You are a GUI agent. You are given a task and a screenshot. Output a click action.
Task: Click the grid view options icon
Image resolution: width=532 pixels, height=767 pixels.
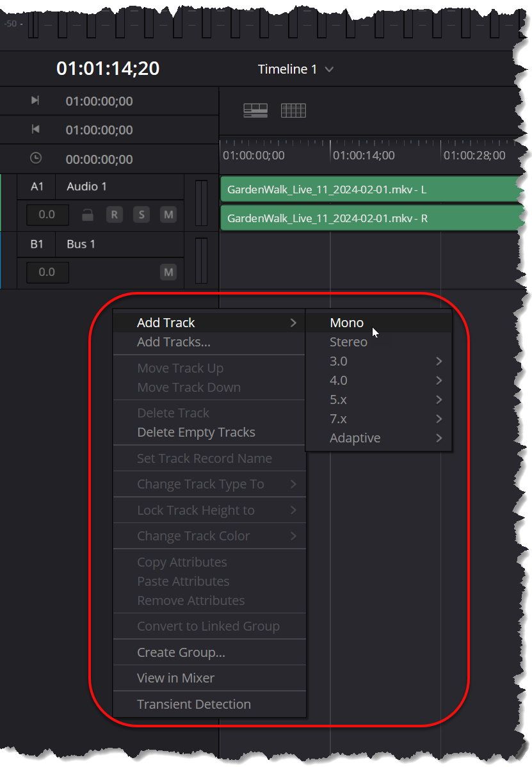tap(293, 111)
